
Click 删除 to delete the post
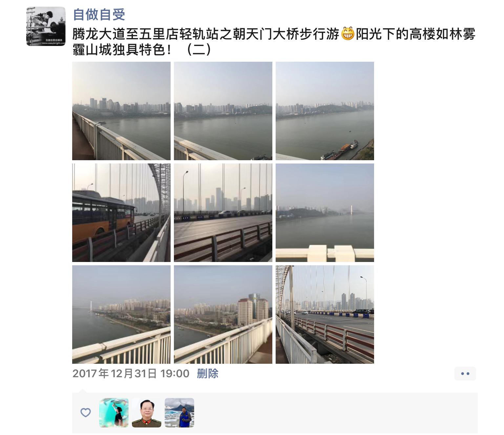pyautogui.click(x=208, y=374)
